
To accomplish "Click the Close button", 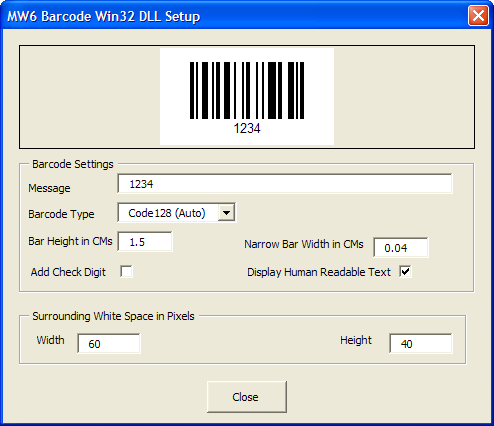I will [247, 397].
